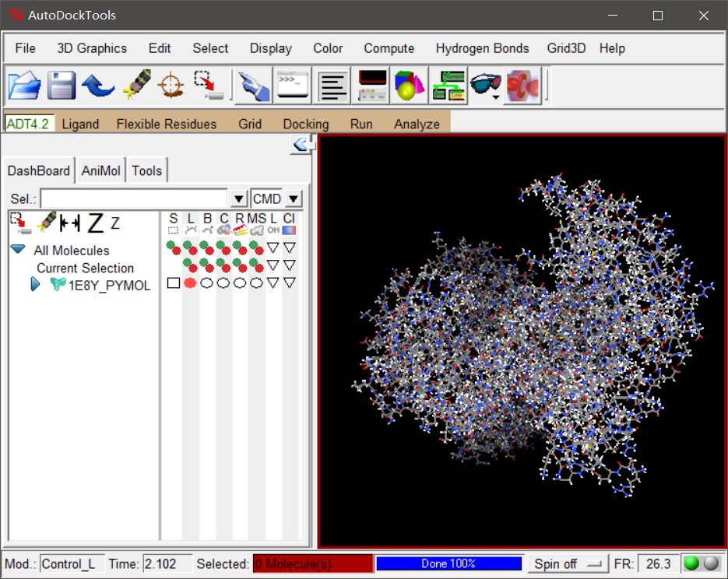Open the Spin off dropdown
Image resolution: width=728 pixels, height=579 pixels.
[x=568, y=563]
